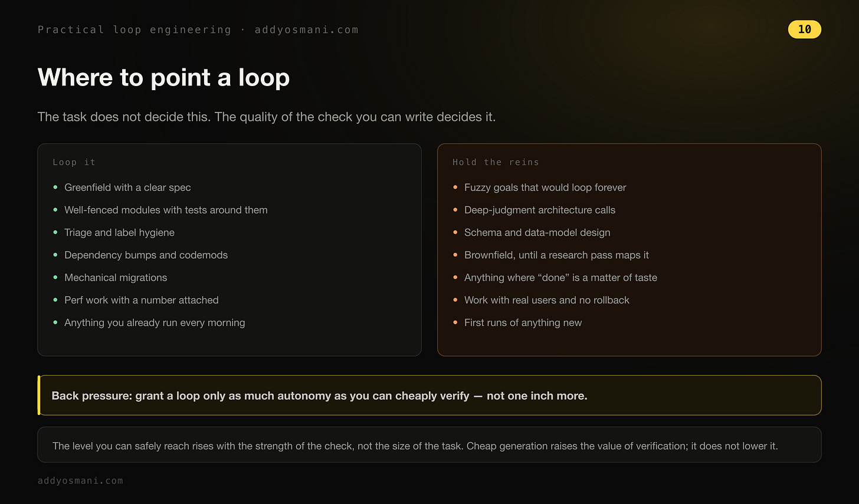Click the yellow slide number 10 badge
The height and width of the screenshot is (504, 859).
[804, 29]
